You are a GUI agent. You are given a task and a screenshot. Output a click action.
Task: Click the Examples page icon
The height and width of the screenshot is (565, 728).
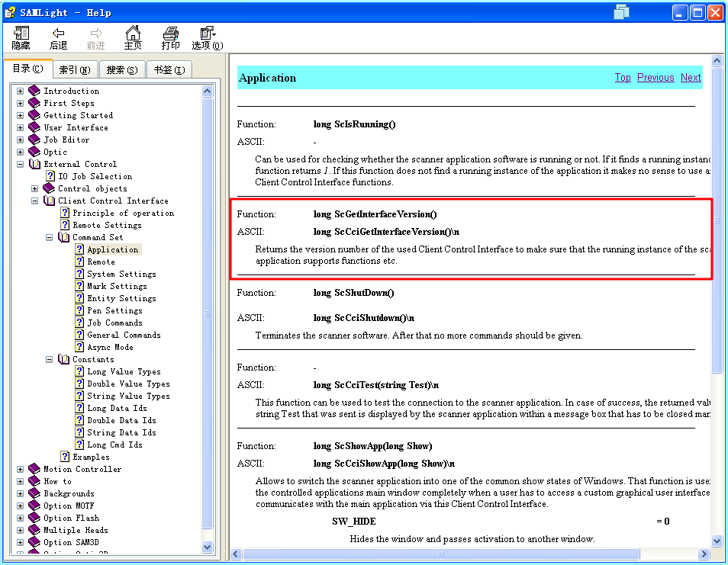[65, 457]
